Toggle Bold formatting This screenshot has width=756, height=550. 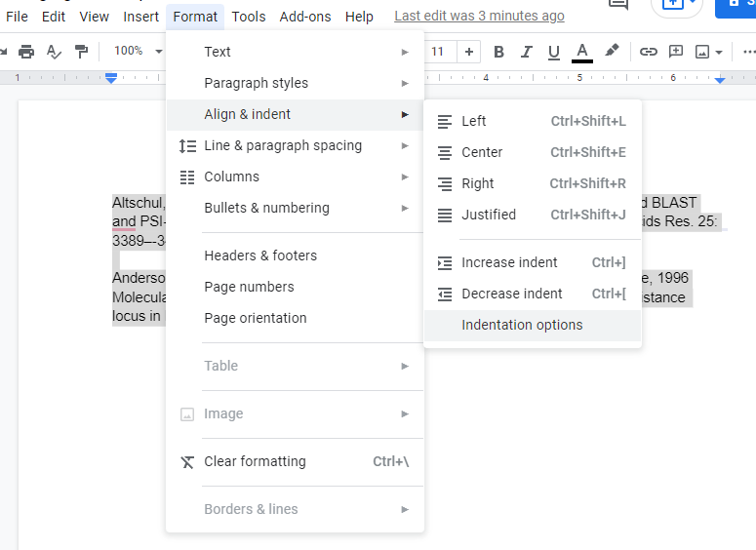coord(499,52)
